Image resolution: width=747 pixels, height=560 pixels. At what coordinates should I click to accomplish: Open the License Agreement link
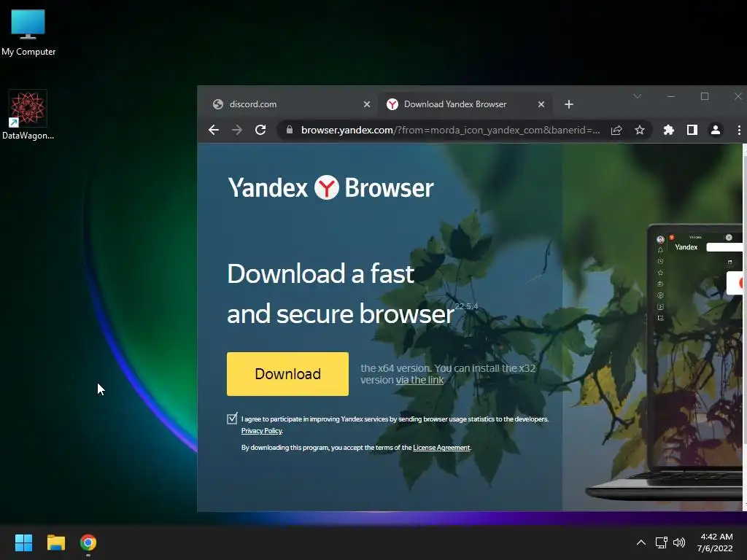pyautogui.click(x=441, y=448)
